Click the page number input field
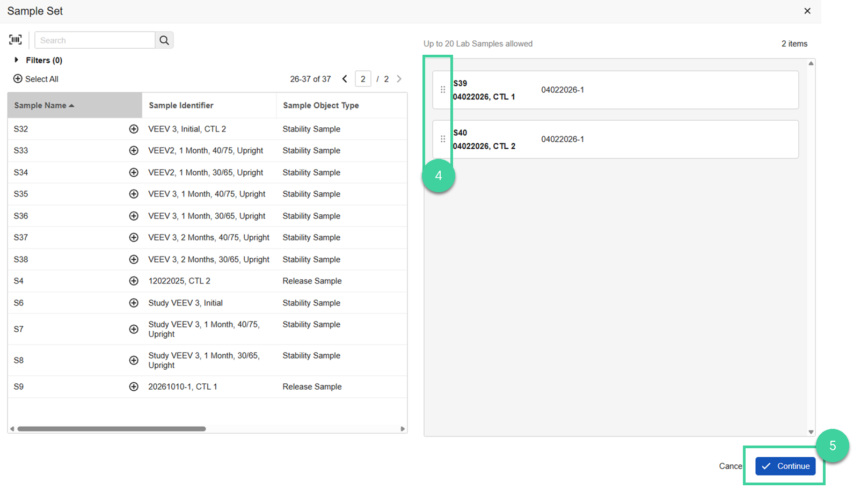The height and width of the screenshot is (489, 868). coord(363,78)
